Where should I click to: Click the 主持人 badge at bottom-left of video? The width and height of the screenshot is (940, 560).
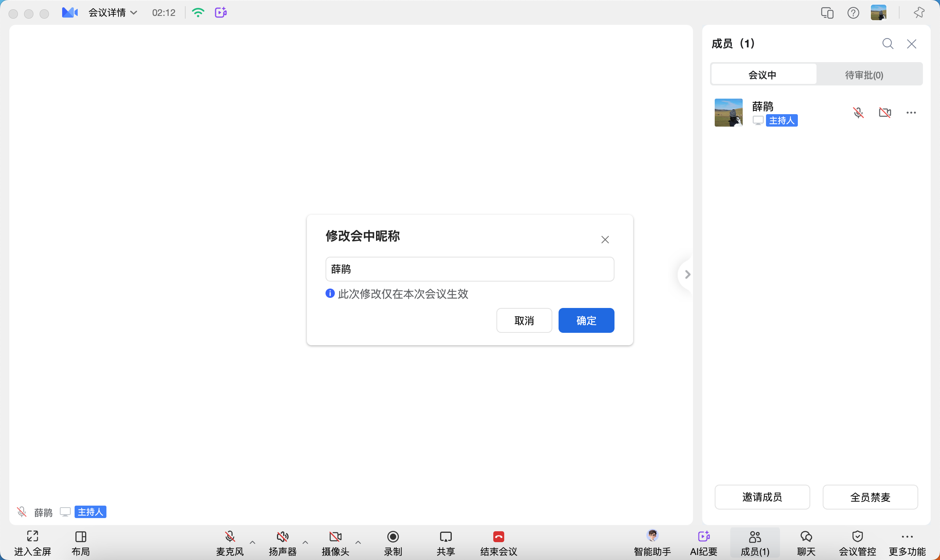tap(90, 512)
